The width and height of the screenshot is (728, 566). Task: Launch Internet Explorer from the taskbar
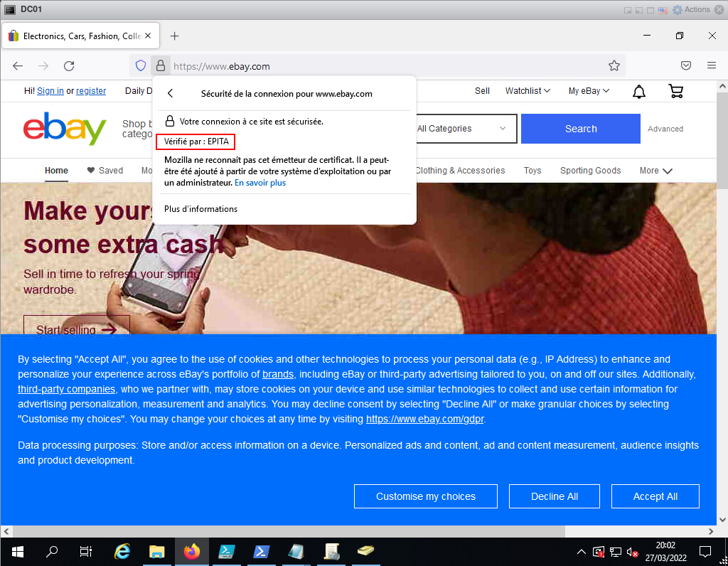click(122, 552)
